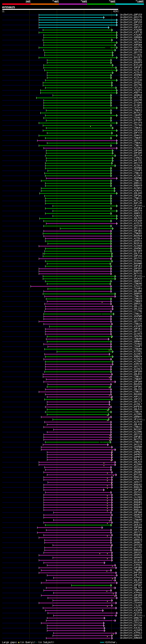
Task: Select label UniRef100_A5B7Y4
Action: (131, 93)
